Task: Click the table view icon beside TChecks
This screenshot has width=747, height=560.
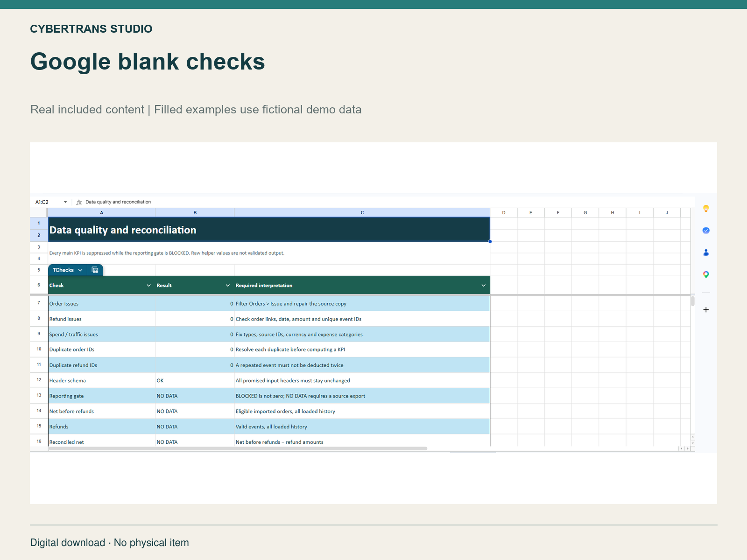Action: (95, 270)
